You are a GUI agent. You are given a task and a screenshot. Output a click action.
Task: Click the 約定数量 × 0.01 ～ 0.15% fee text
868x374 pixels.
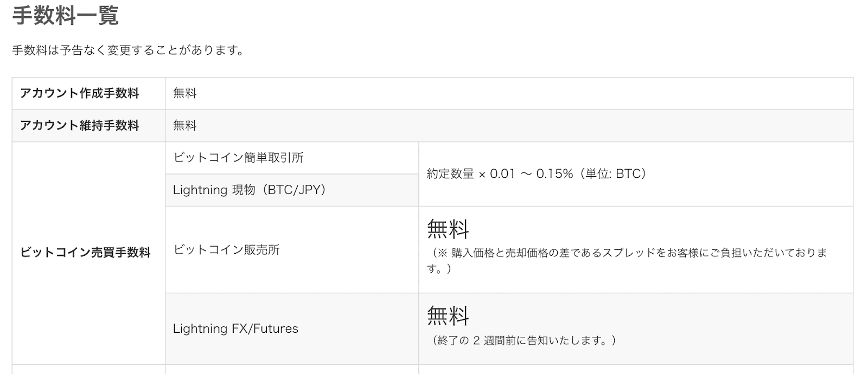(500, 174)
